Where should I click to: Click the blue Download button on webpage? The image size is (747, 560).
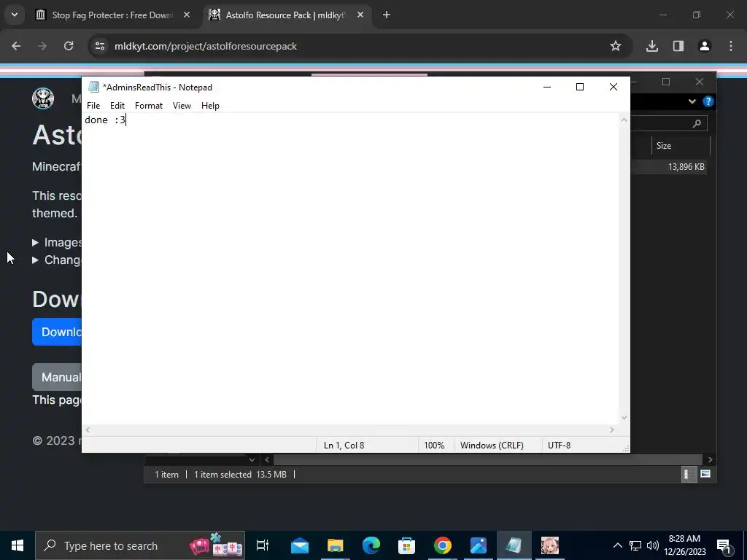(x=57, y=332)
